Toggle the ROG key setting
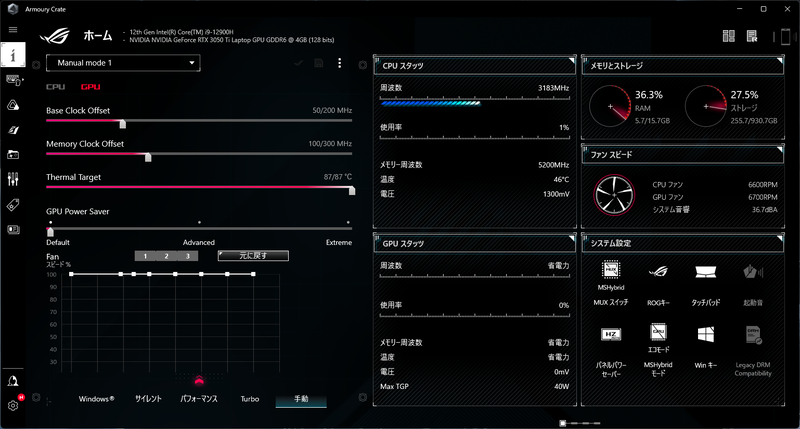The width and height of the screenshot is (800, 429). pyautogui.click(x=658, y=271)
